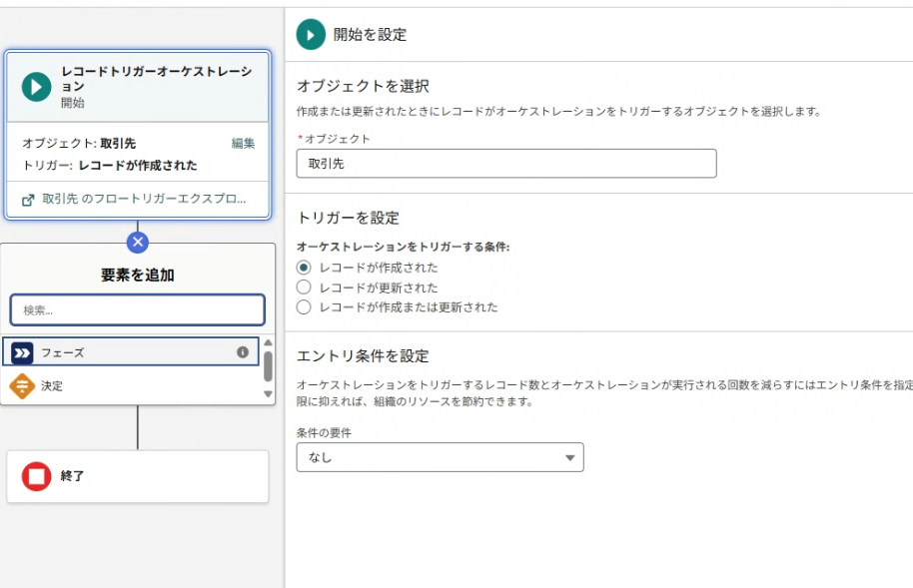Click the info icon beside フェーズ
913x588 pixels.
243,352
